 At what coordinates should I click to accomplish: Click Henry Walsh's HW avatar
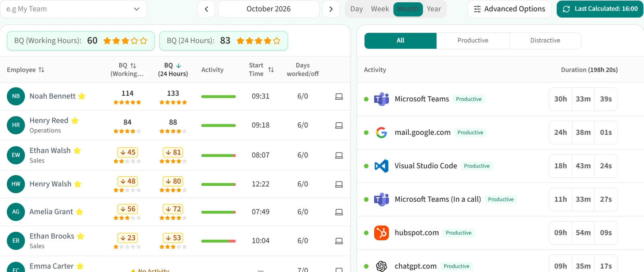pos(16,184)
